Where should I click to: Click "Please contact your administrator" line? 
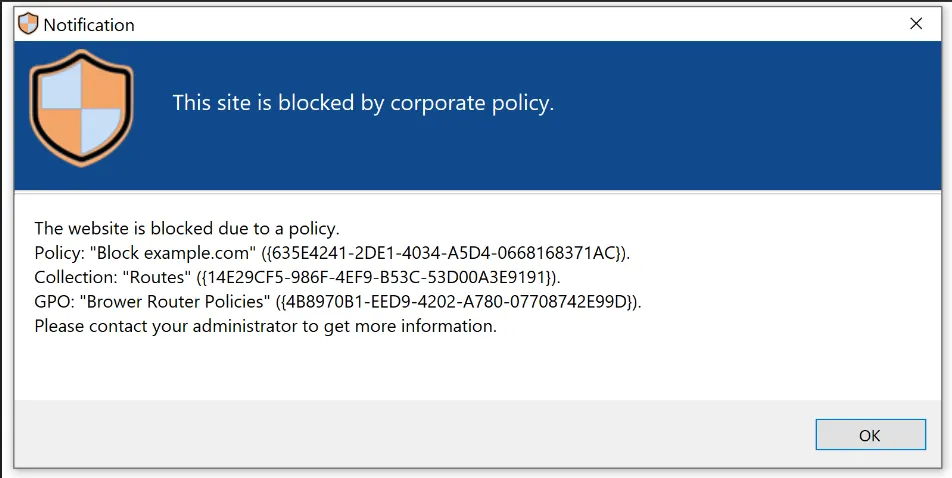(x=265, y=326)
